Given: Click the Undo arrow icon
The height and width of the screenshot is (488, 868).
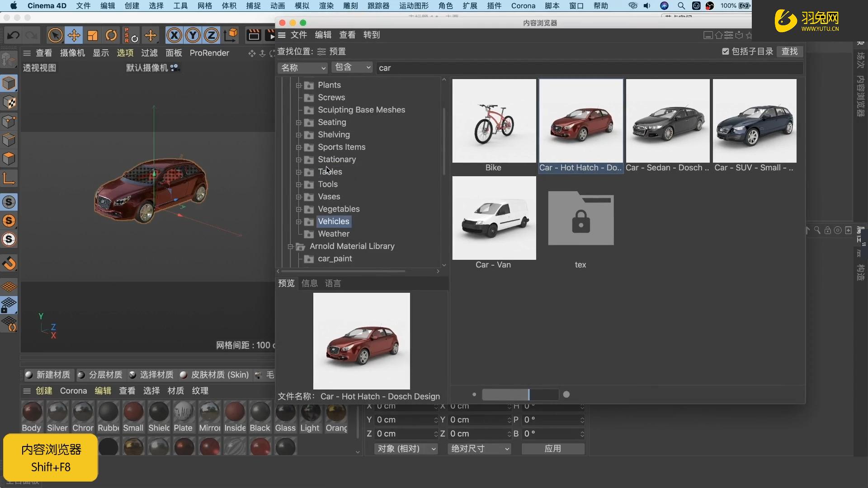Looking at the screenshot, I should click(x=13, y=35).
